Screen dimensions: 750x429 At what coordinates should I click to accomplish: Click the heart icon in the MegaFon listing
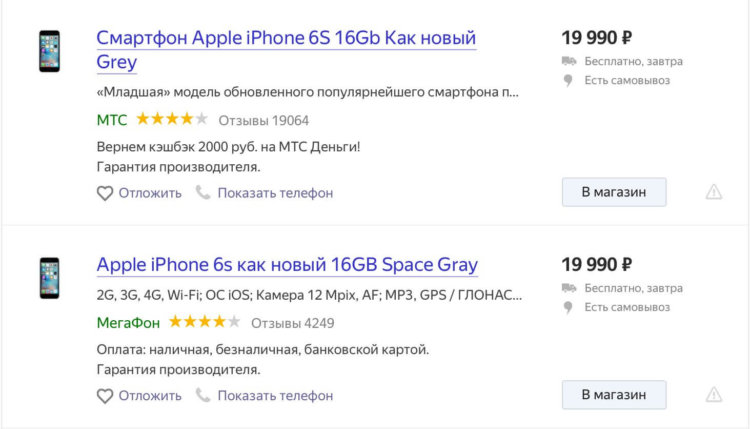(105, 396)
